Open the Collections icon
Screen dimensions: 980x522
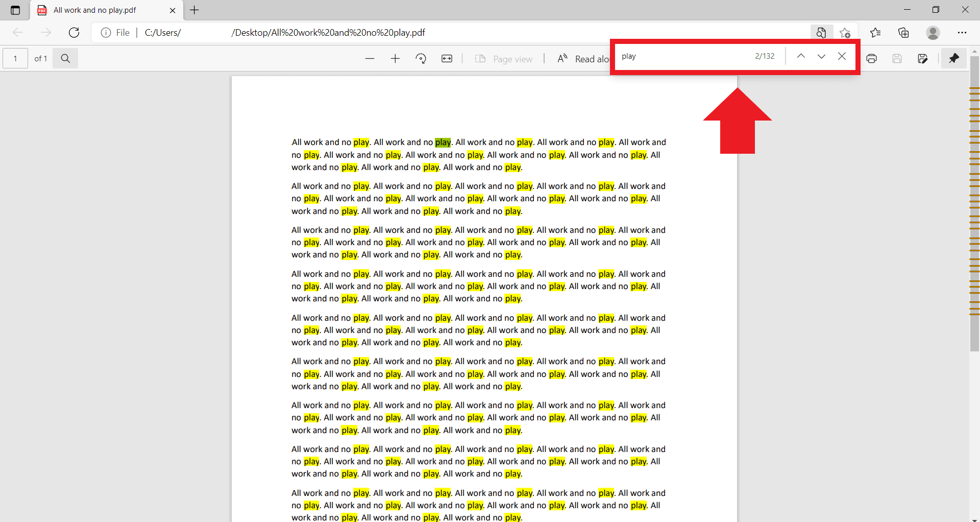pos(903,33)
